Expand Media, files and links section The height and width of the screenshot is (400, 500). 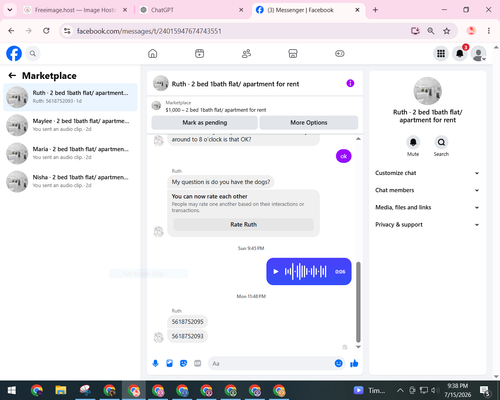click(427, 207)
